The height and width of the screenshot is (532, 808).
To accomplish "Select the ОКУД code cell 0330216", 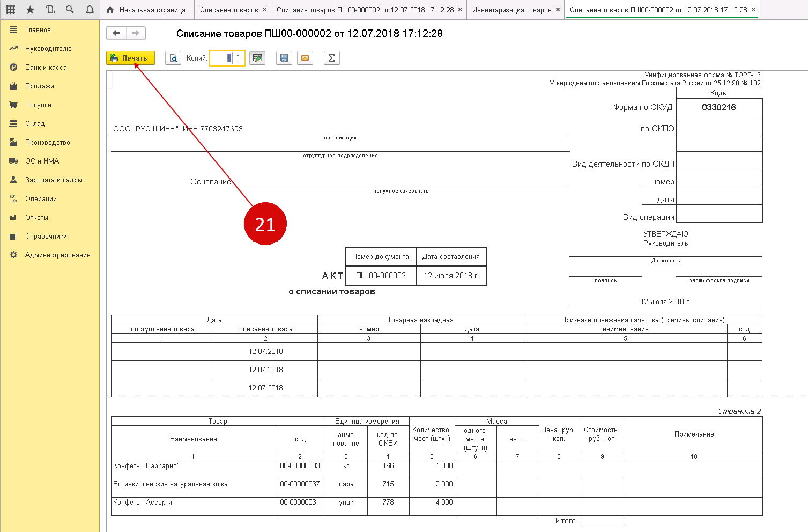I will [719, 107].
